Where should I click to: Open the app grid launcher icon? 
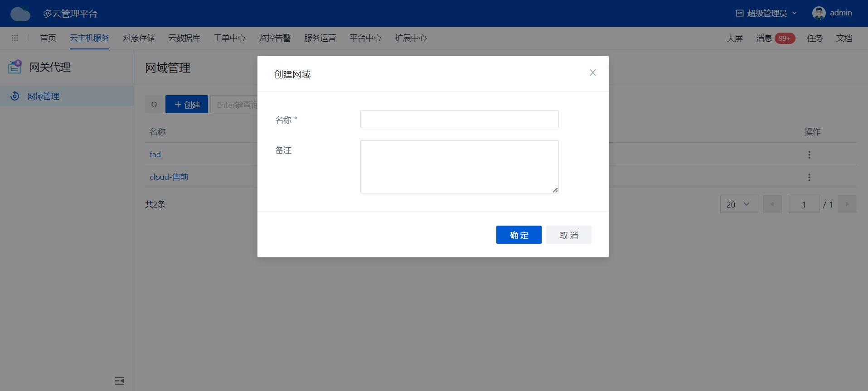click(15, 38)
